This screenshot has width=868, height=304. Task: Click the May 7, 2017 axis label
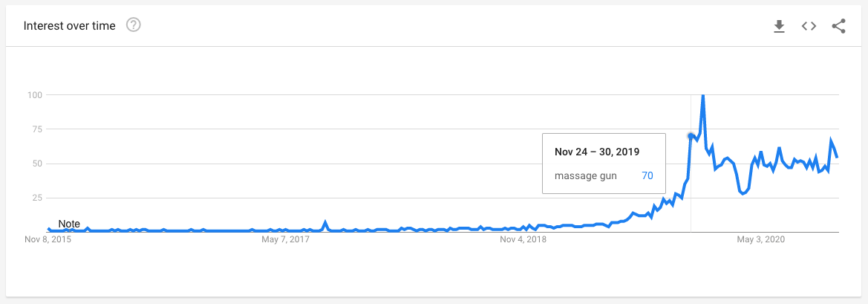coord(286,239)
